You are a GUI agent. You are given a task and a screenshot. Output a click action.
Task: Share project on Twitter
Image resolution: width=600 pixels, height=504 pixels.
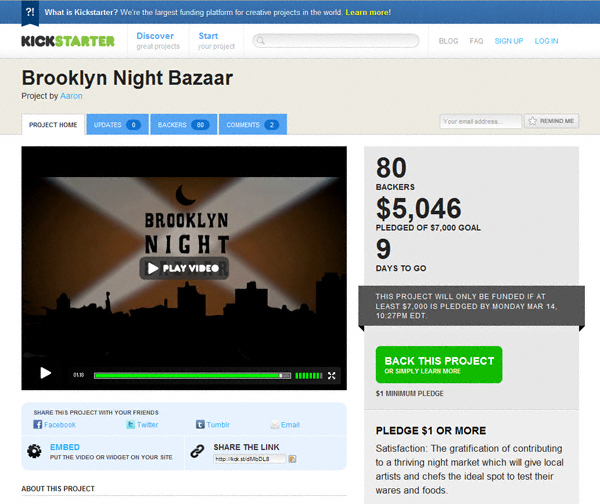142,424
